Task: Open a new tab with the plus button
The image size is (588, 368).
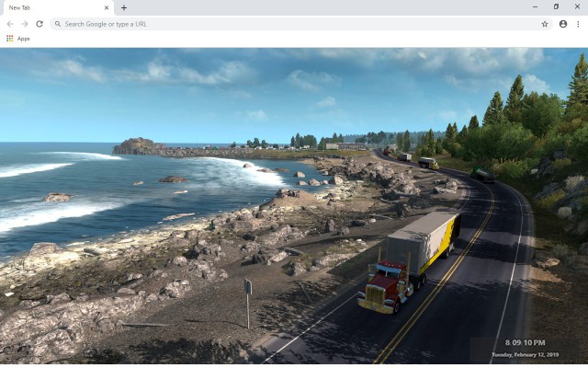Action: (124, 7)
